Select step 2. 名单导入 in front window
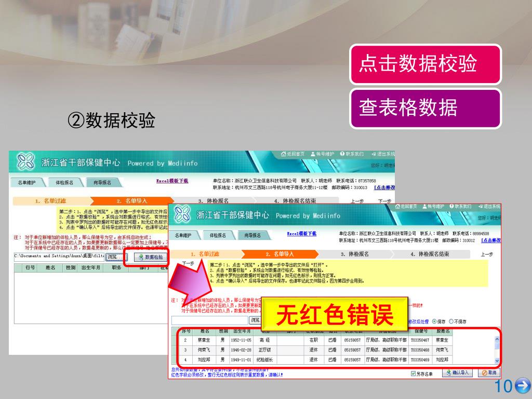Viewport: 532px width, 399px height. click(280, 254)
